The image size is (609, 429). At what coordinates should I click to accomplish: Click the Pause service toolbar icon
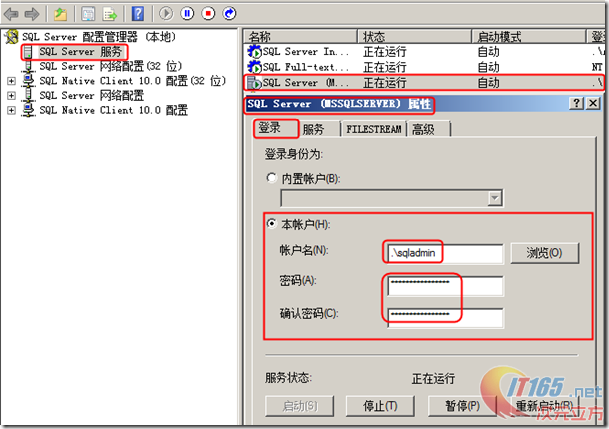(187, 14)
